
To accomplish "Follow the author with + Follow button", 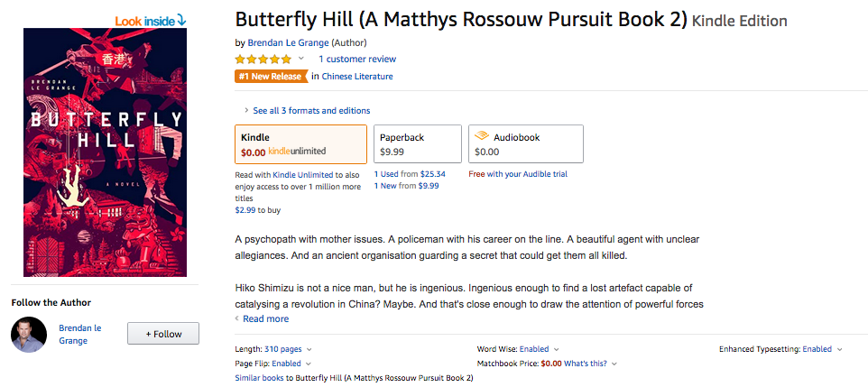I will [x=163, y=334].
